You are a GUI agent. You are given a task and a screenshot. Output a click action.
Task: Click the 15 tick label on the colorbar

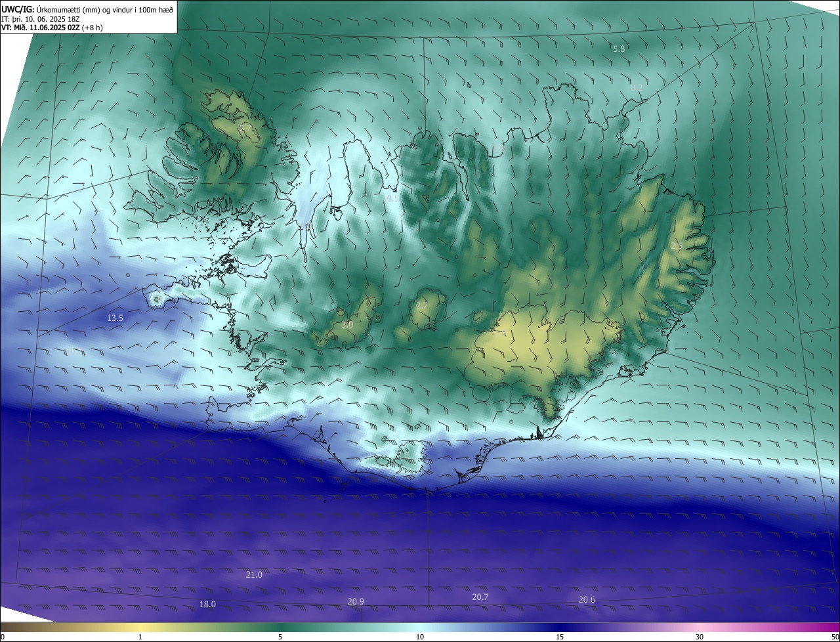click(x=560, y=637)
